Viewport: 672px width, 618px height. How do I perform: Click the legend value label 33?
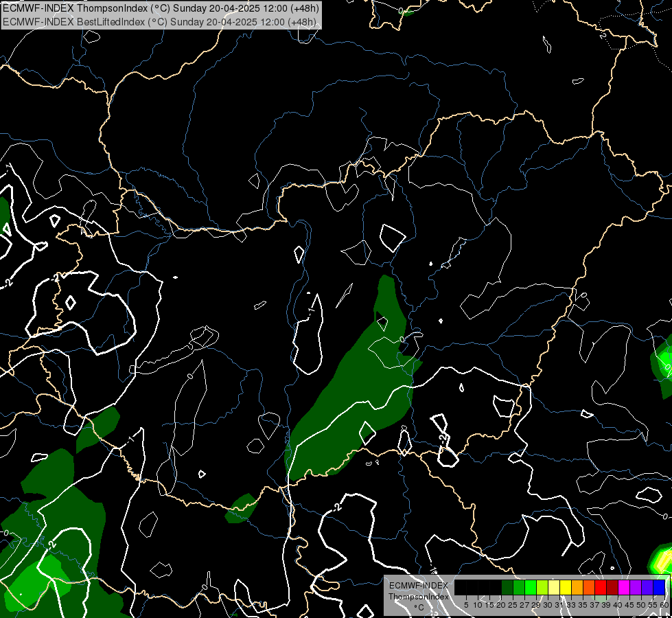coord(572,605)
